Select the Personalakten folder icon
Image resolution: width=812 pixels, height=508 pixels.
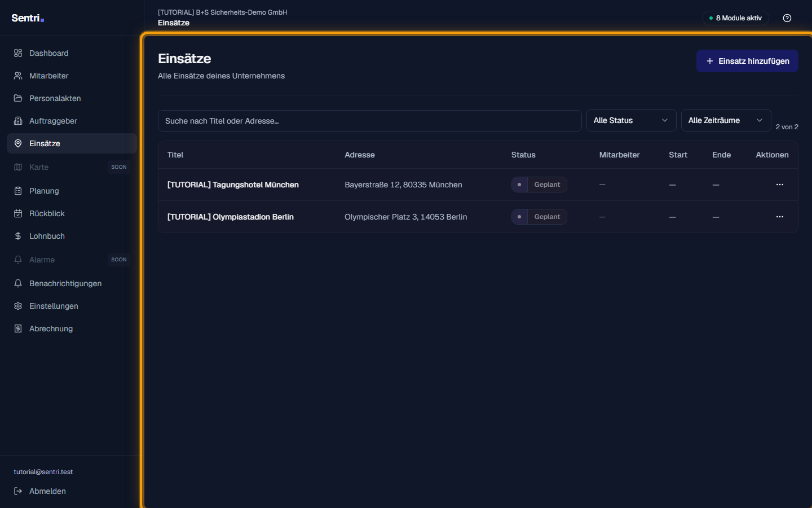coord(18,98)
